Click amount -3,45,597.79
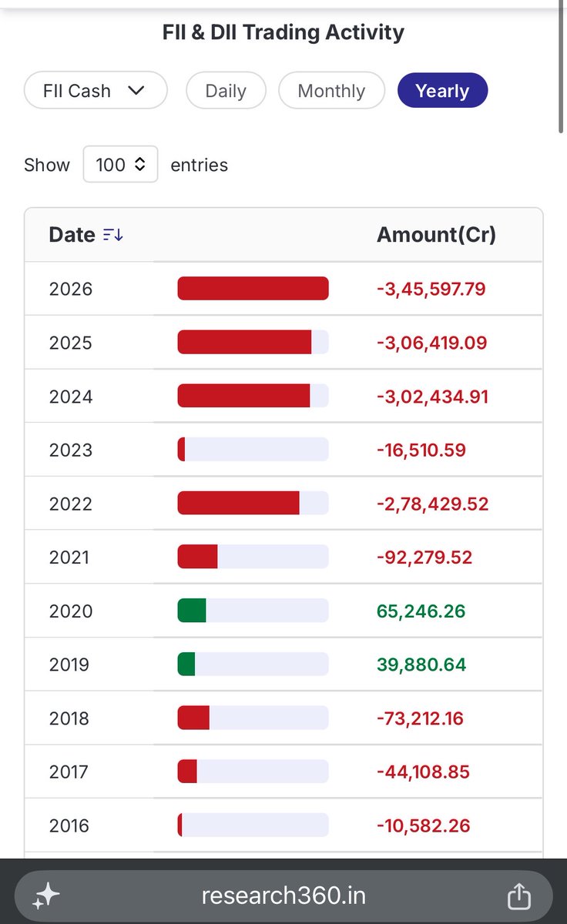567x924 pixels. (x=431, y=289)
